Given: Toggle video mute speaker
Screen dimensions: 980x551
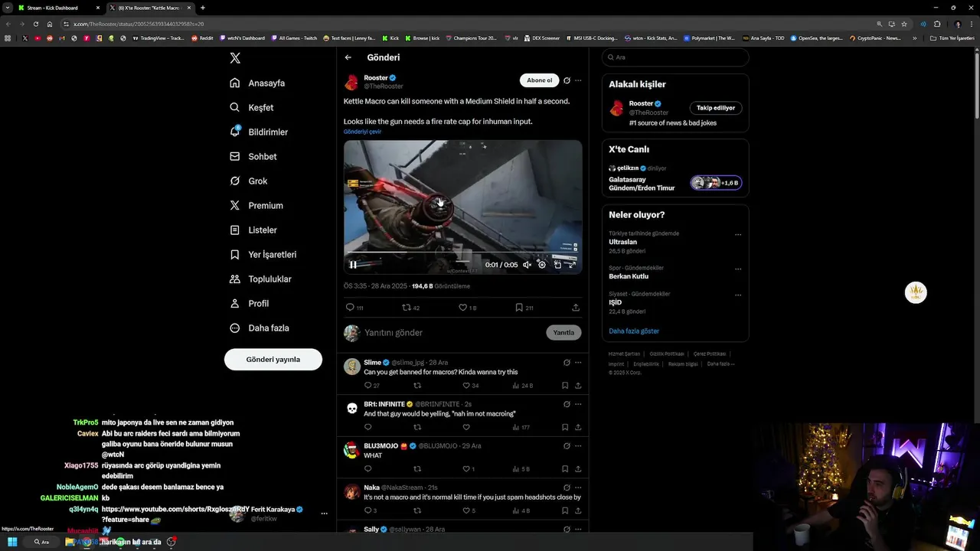Looking at the screenshot, I should tap(527, 265).
